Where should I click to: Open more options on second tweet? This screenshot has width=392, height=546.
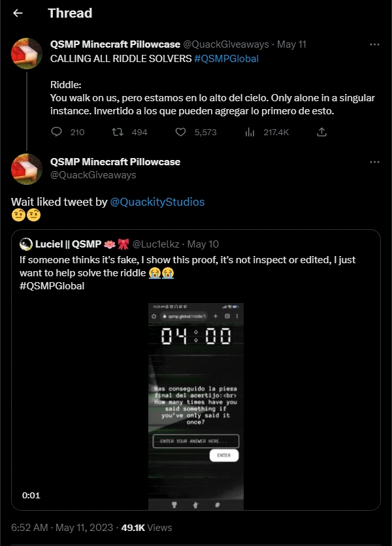(374, 161)
